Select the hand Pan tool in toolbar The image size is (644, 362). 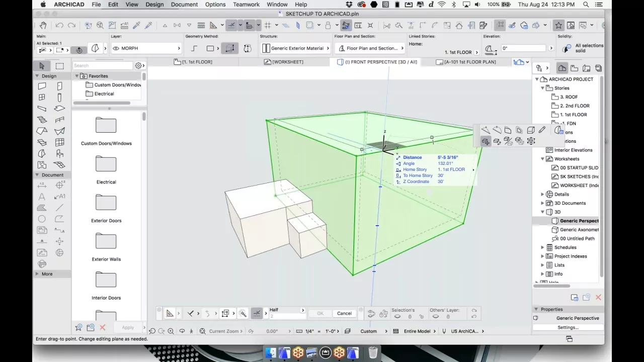click(43, 25)
